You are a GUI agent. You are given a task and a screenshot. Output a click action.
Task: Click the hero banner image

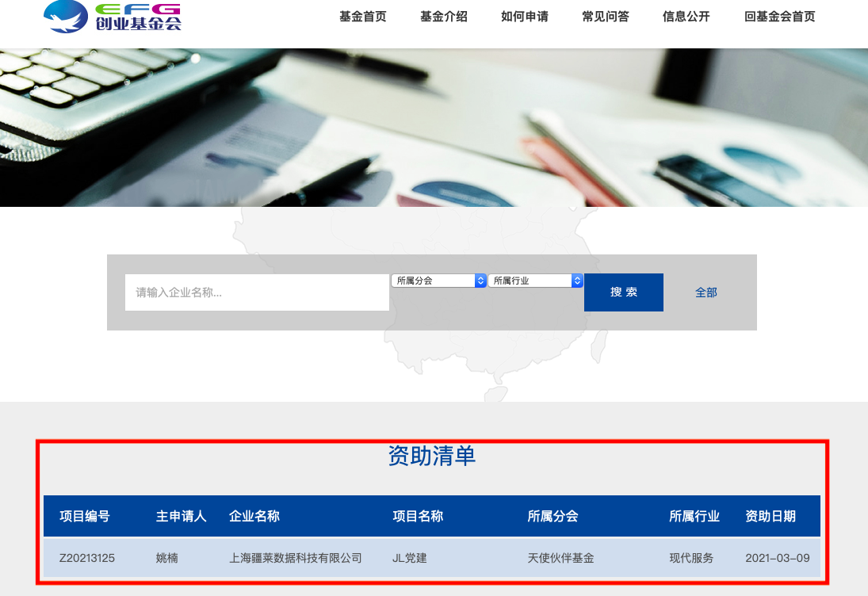[434, 127]
